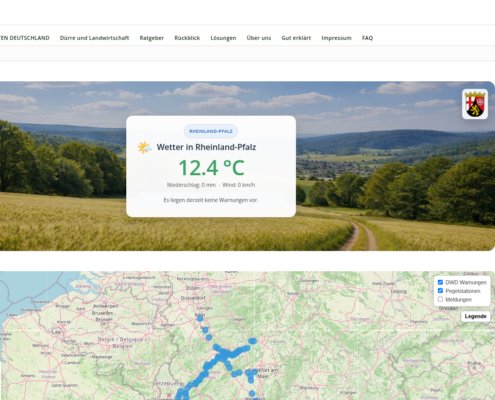
Task: Open the Dürre und Landwirtschaft menu
Action: (94, 38)
